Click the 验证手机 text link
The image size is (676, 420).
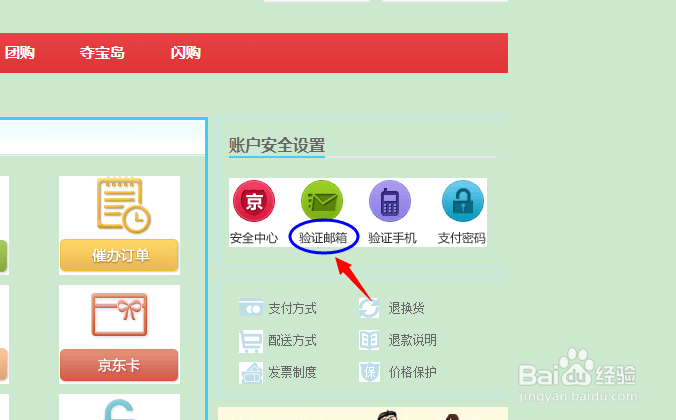pos(392,238)
